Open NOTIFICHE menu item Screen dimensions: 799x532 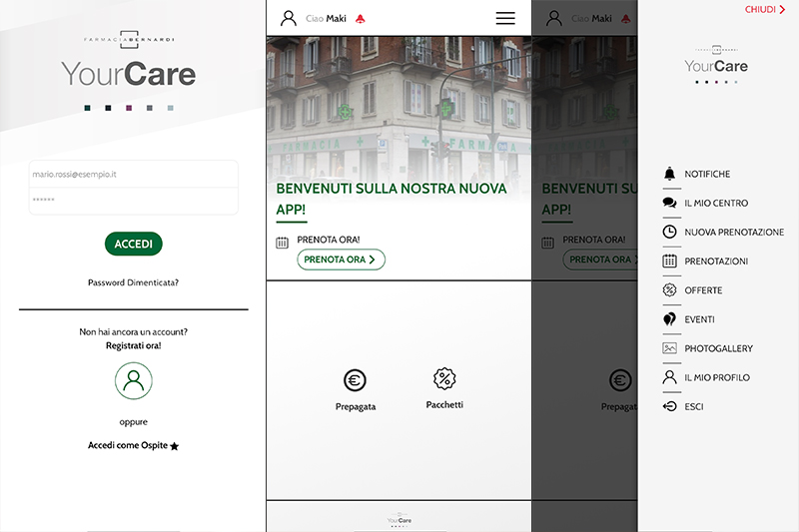coord(707,174)
